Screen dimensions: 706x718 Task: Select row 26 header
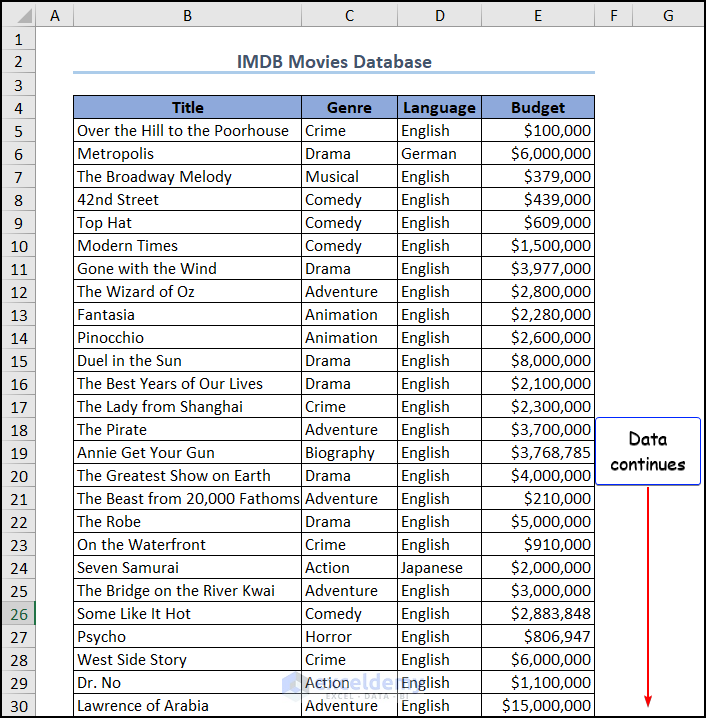(19, 614)
